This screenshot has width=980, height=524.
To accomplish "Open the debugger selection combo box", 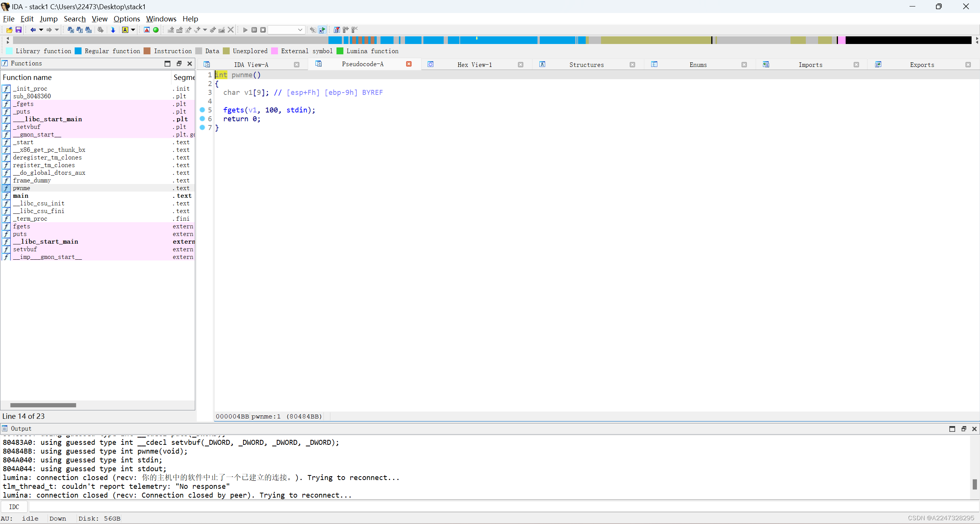I will [286, 30].
